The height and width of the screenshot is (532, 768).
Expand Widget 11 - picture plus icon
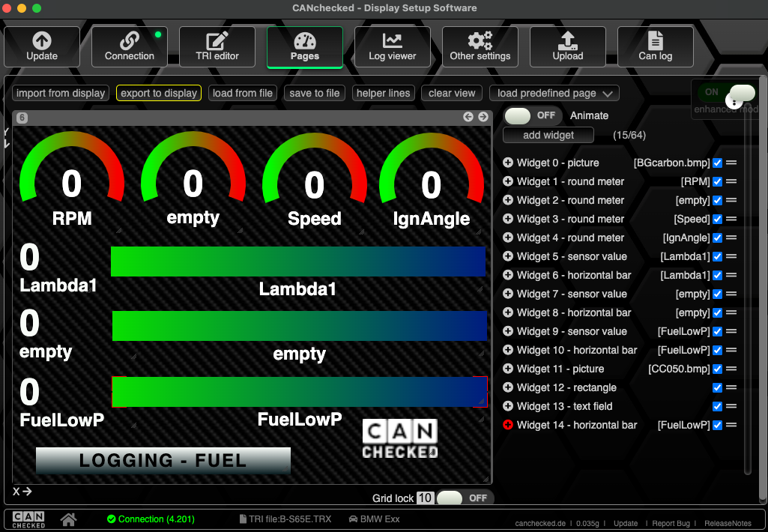coord(508,369)
